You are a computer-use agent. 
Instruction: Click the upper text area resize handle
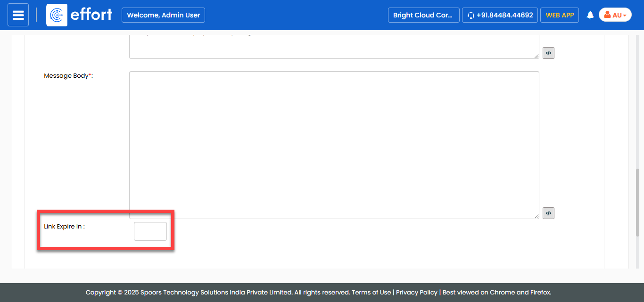point(537,56)
